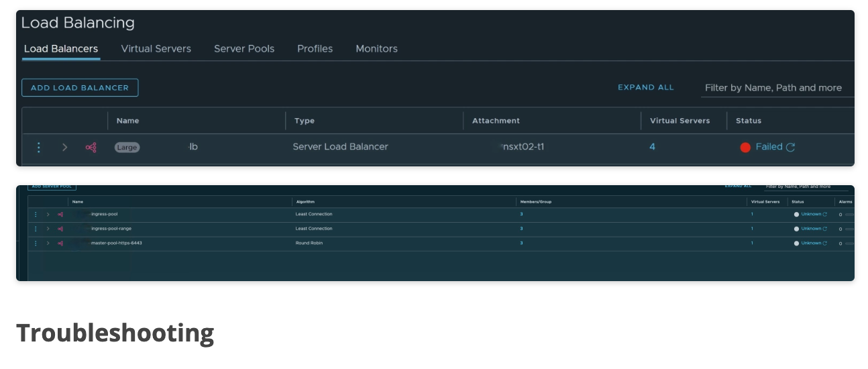Open the three-dot menu for the load balancer row
The image size is (868, 369).
pos(39,147)
